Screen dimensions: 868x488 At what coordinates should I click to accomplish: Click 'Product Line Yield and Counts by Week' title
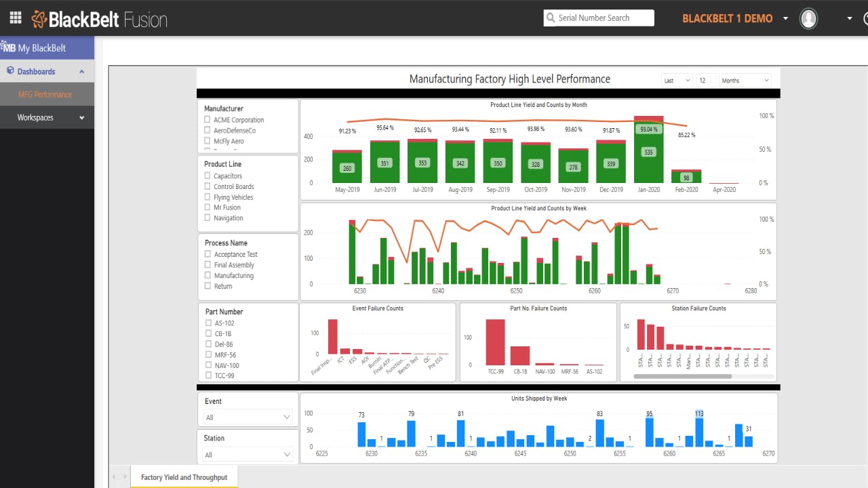pyautogui.click(x=538, y=208)
